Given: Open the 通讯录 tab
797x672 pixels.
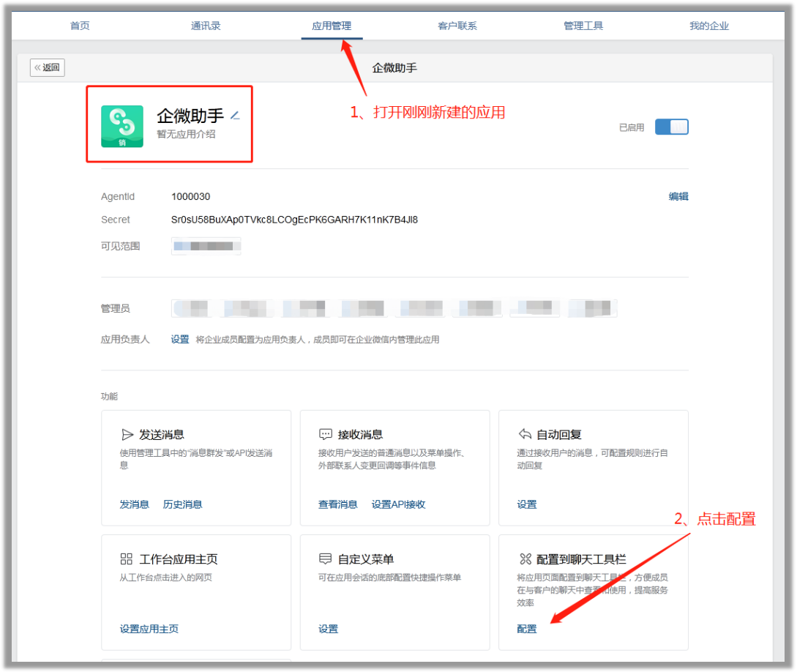Looking at the screenshot, I should coord(206,26).
